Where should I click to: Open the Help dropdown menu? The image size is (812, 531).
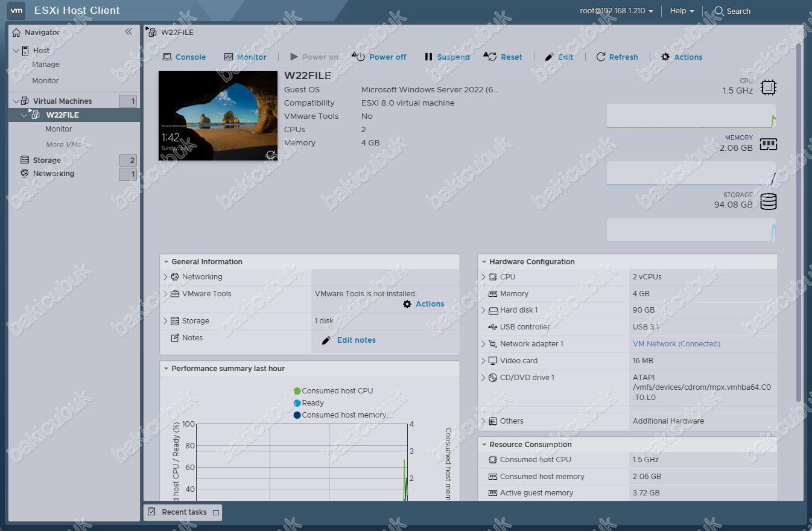click(682, 11)
